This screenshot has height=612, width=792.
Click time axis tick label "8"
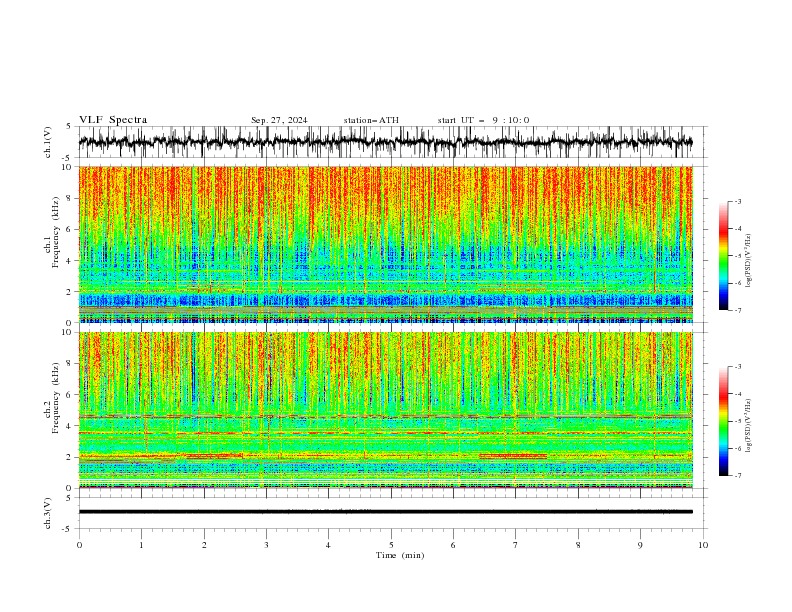coord(578,545)
